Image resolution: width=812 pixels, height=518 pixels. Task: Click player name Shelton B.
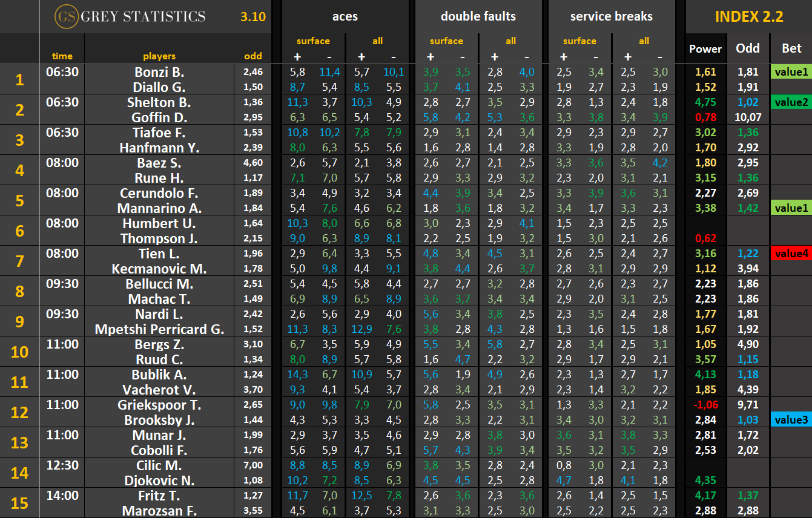tap(159, 102)
